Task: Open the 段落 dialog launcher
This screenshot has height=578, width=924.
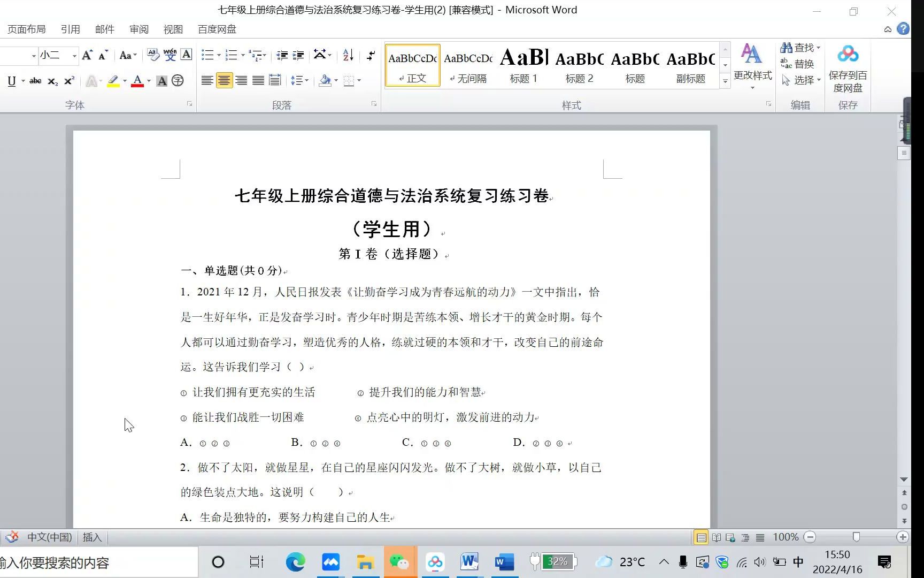Action: tap(374, 104)
